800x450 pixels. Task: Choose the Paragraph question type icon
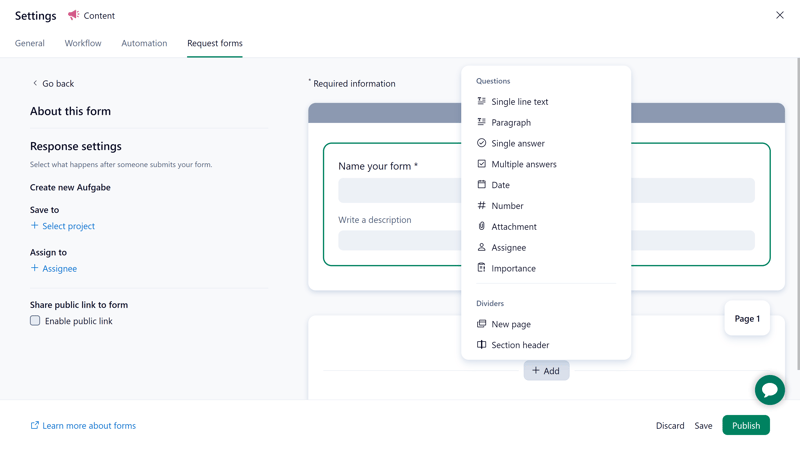pyautogui.click(x=481, y=122)
